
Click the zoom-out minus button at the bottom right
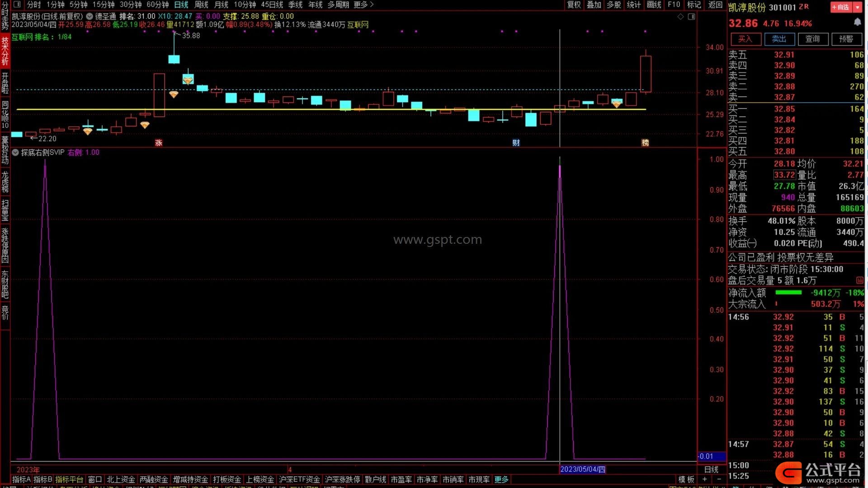tap(719, 479)
